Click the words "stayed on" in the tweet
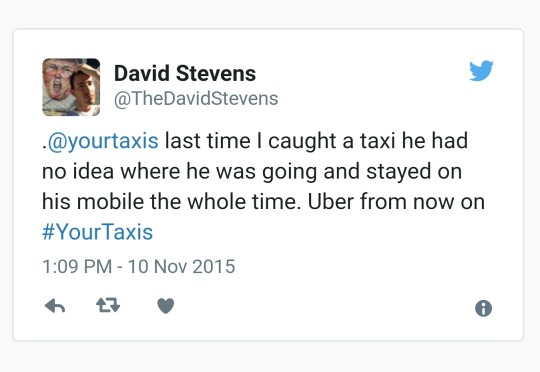 [414, 172]
